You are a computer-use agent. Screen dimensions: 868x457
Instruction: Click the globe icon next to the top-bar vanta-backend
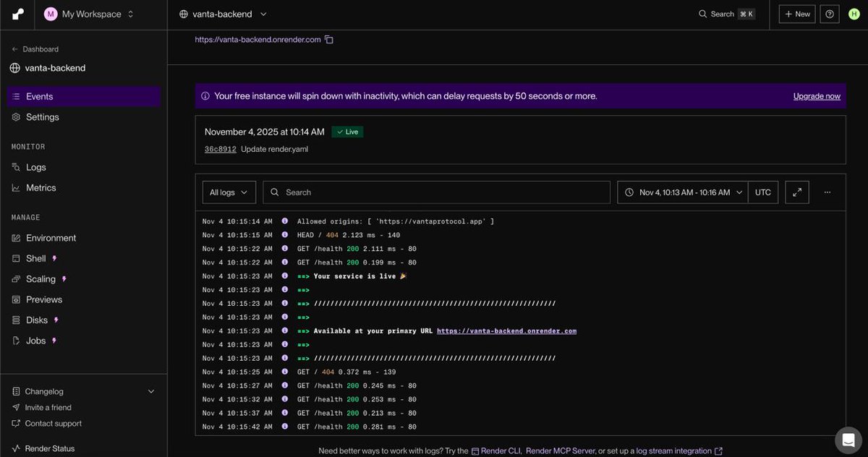184,14
